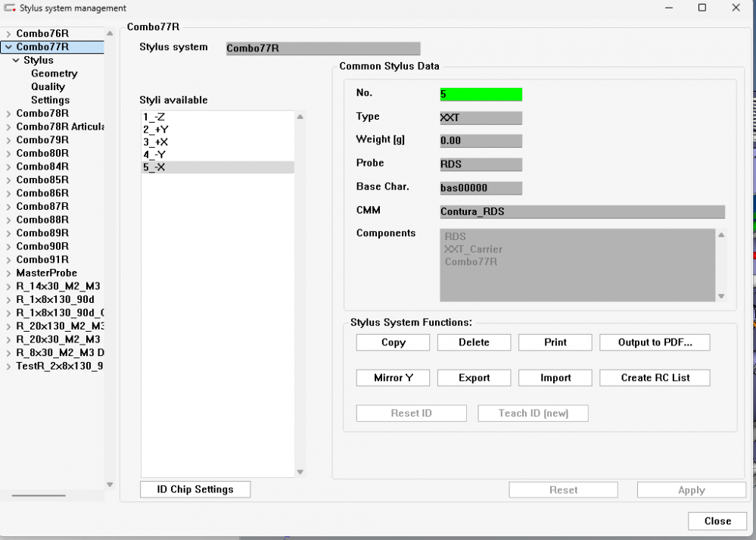Create an RC List
Viewport: 756px width, 540px height.
[x=654, y=377]
